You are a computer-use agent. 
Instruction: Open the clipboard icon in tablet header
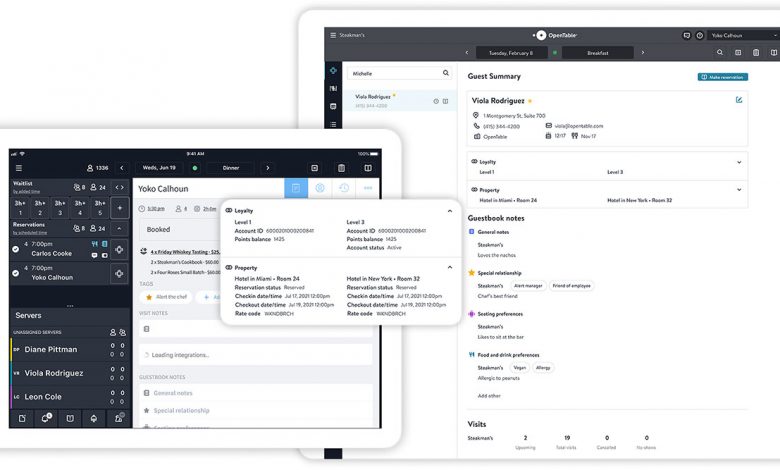[x=341, y=168]
